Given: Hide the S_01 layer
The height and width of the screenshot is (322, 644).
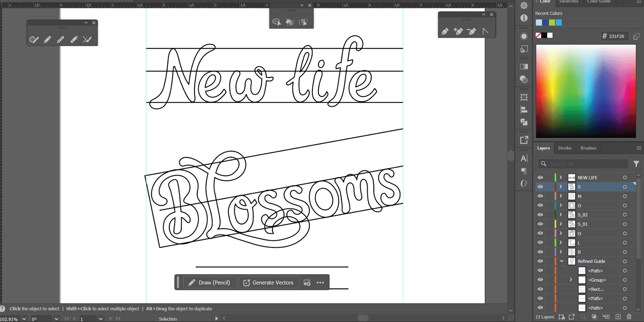Looking at the screenshot, I should pyautogui.click(x=540, y=224).
